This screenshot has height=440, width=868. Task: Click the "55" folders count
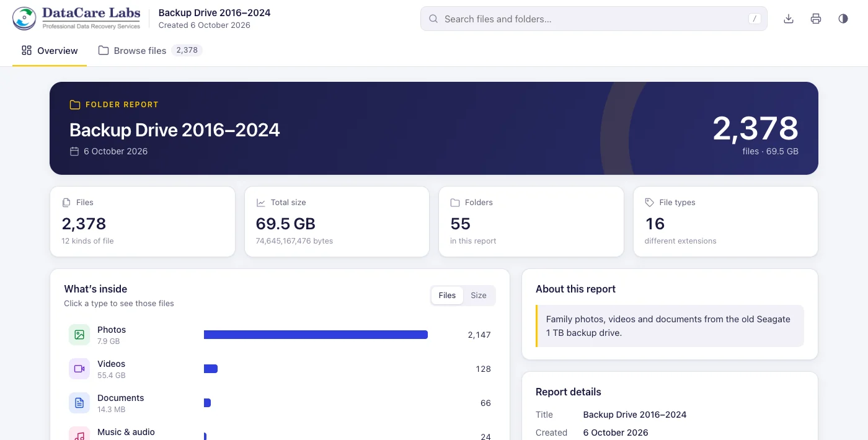pos(461,224)
